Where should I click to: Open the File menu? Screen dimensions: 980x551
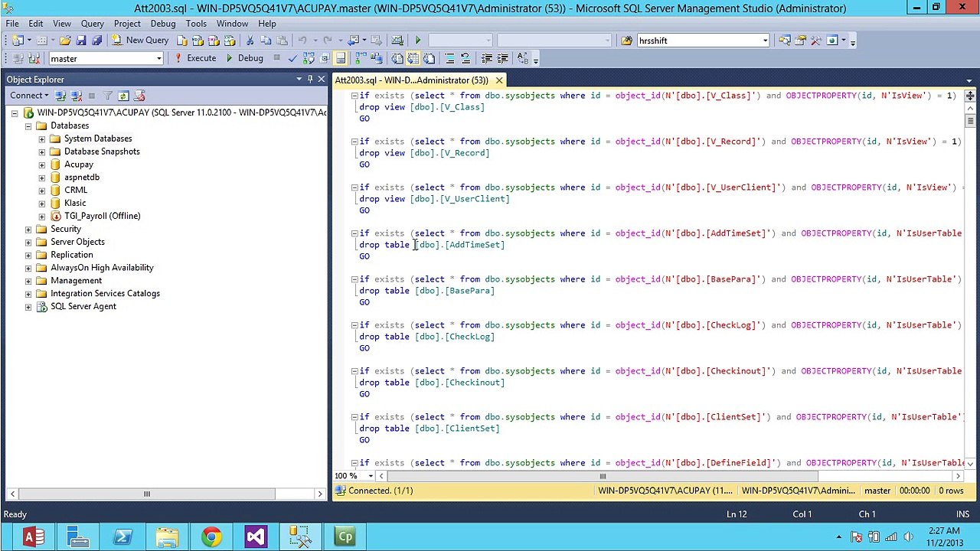(x=12, y=23)
